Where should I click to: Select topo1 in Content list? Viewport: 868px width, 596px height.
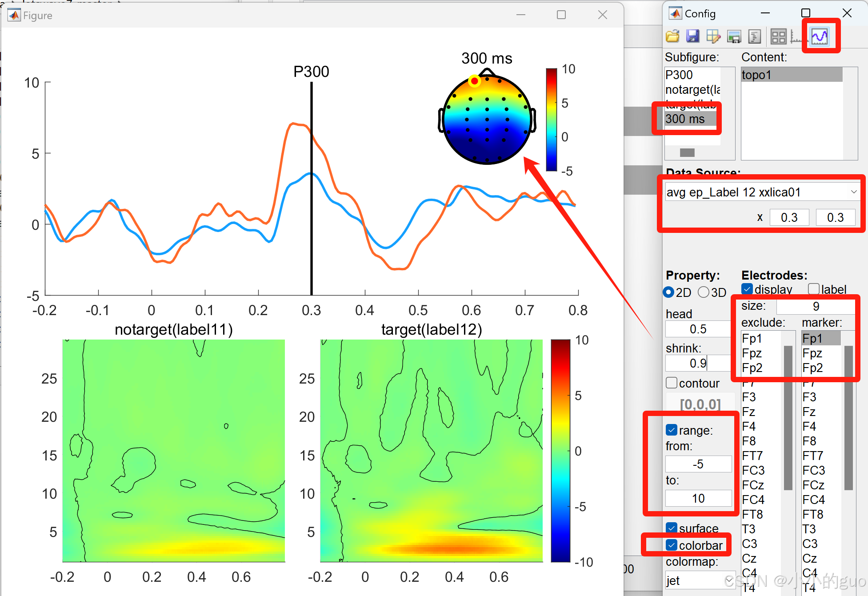(792, 75)
